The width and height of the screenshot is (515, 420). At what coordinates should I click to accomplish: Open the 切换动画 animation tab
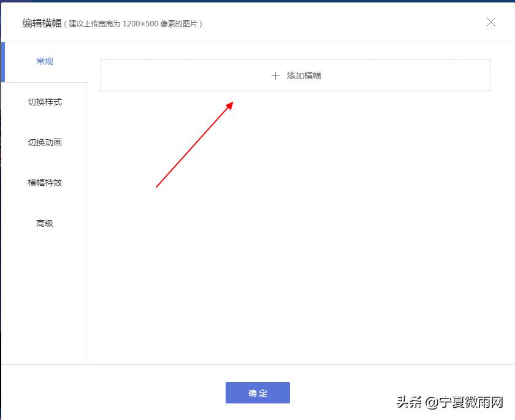click(44, 142)
